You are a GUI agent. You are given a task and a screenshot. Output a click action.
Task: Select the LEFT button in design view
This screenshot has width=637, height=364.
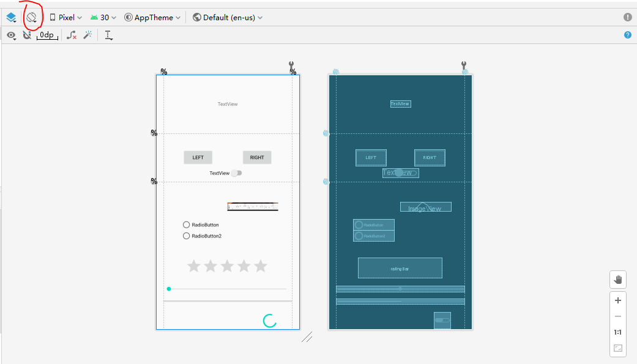(198, 157)
